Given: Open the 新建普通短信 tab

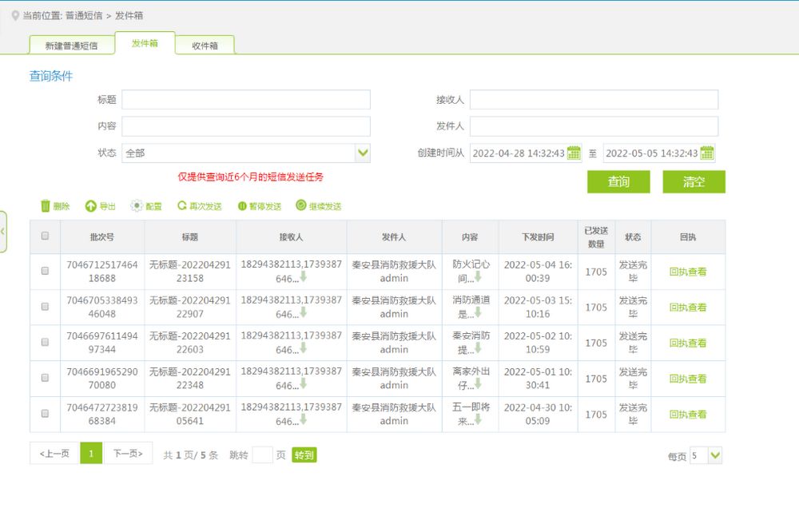Looking at the screenshot, I should [x=71, y=46].
